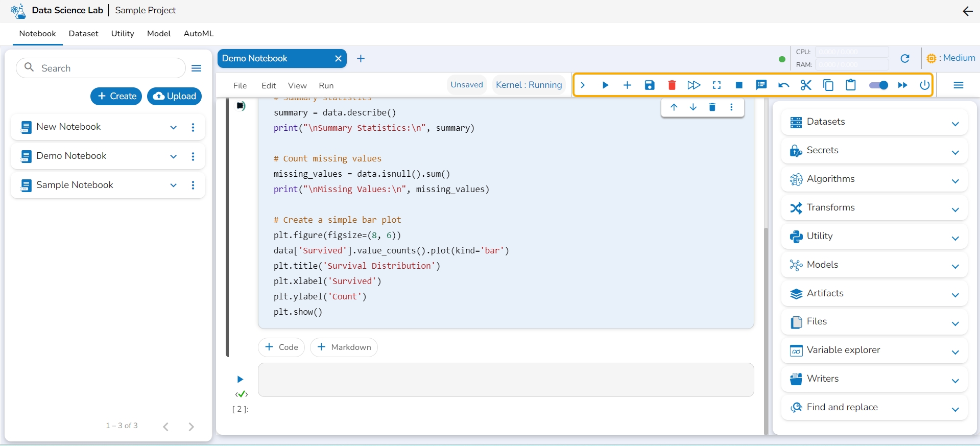Click the notebook Search field

point(107,68)
